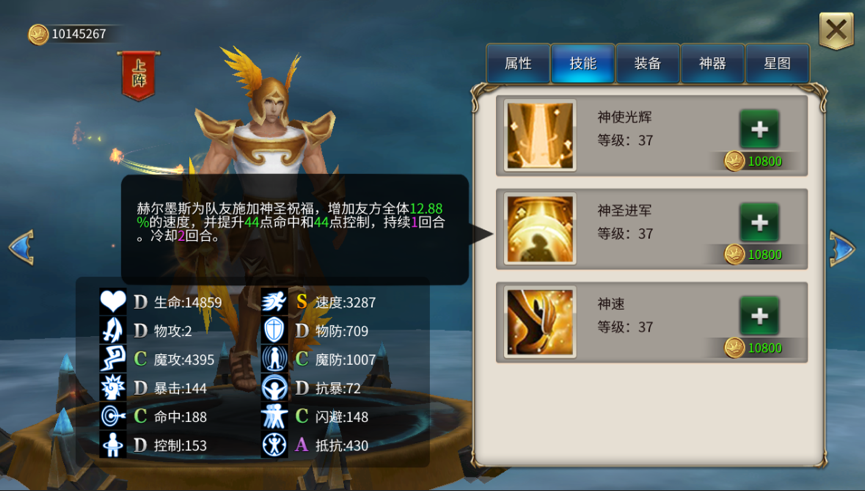This screenshot has height=491, width=865.
Task: Close the hero panel with X button
Action: [836, 30]
